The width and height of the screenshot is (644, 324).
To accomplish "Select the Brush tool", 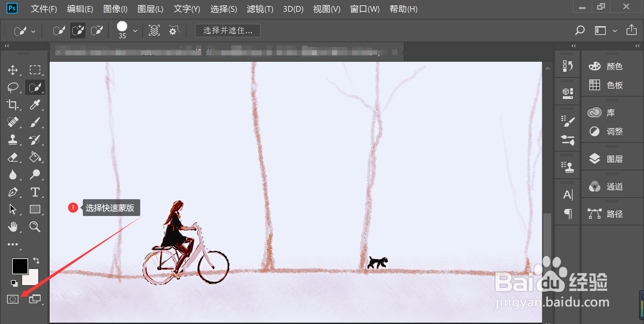I will coord(35,122).
